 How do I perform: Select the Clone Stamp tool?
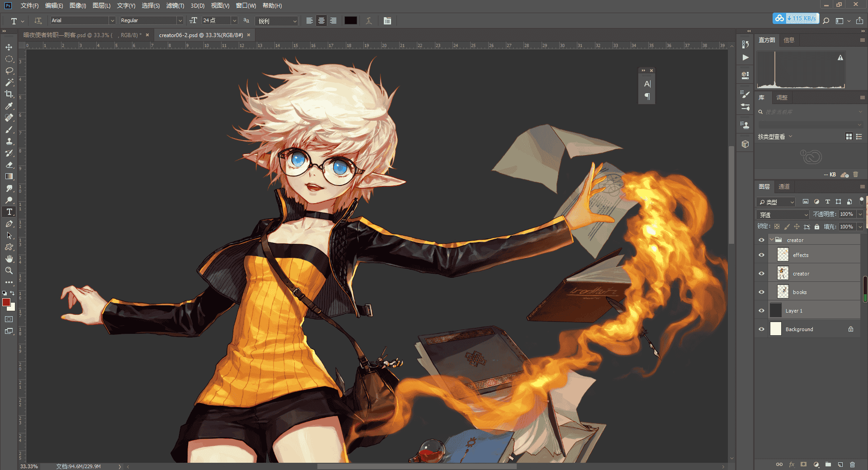pyautogui.click(x=9, y=141)
